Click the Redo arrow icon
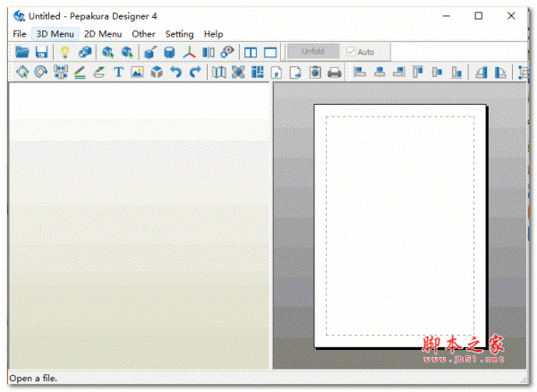 click(195, 72)
